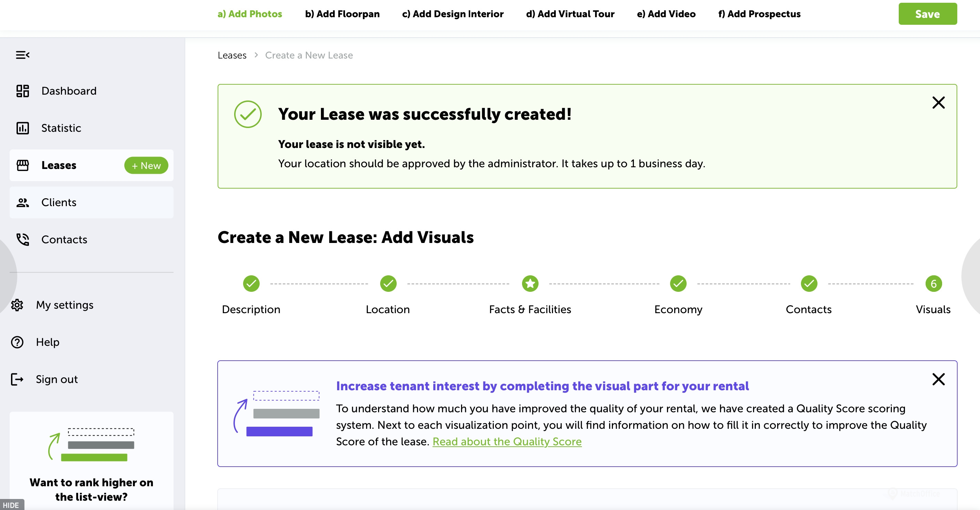This screenshot has height=510, width=980.
Task: Click the Sign out arrow icon
Action: [17, 380]
